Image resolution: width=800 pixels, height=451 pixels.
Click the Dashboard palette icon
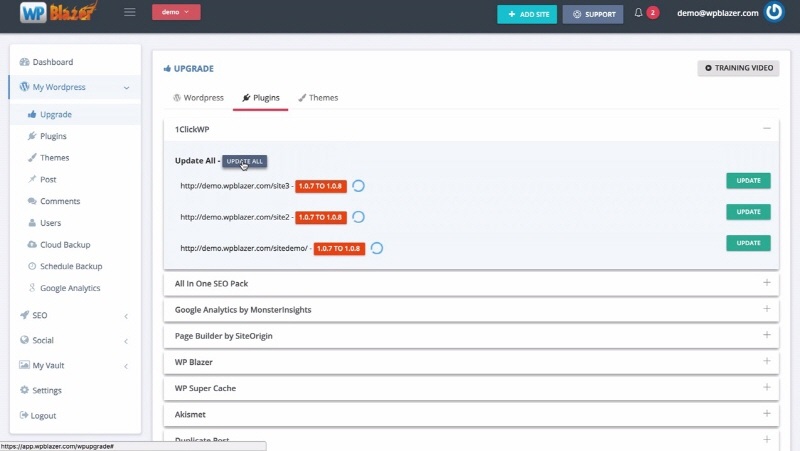pos(24,62)
